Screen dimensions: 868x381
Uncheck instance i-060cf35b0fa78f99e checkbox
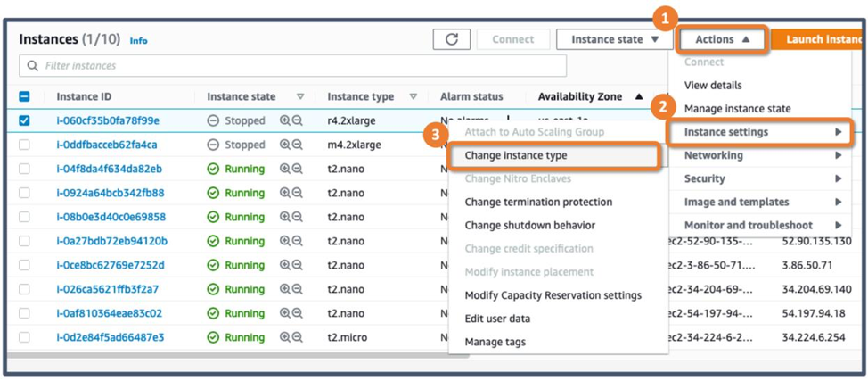[x=24, y=120]
